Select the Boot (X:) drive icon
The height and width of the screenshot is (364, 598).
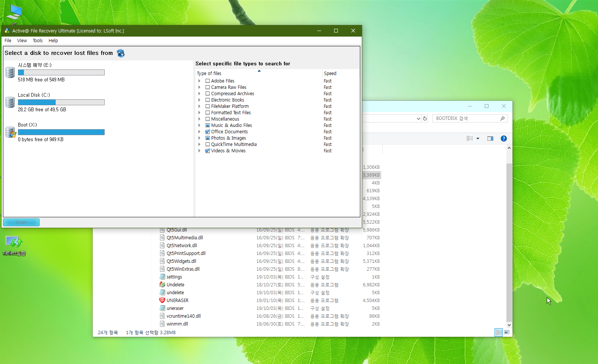click(11, 132)
